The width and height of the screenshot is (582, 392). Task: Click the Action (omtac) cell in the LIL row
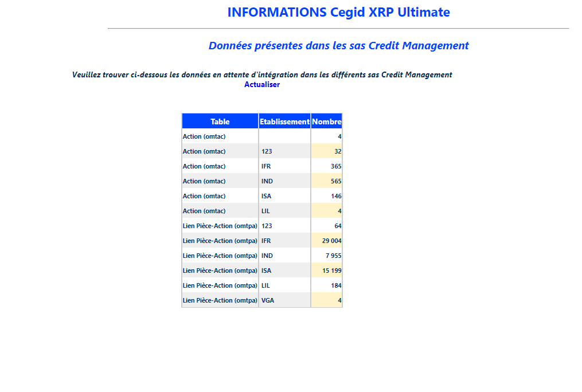click(x=220, y=211)
